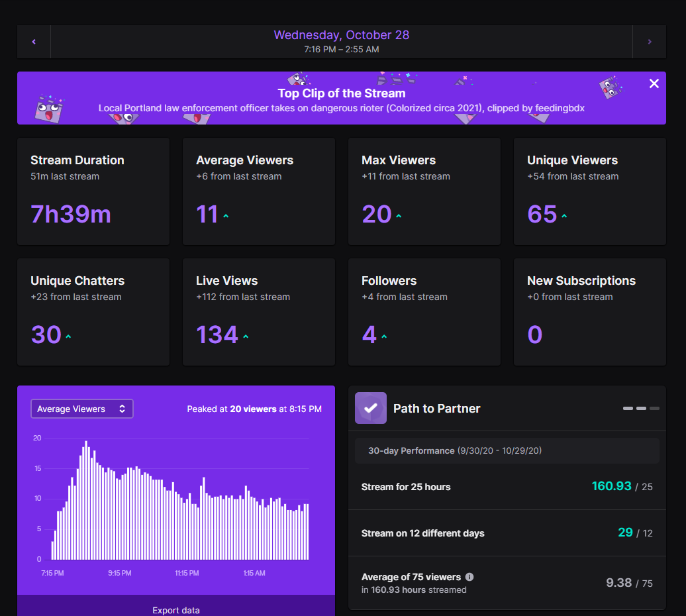Viewport: 686px width, 616px height.
Task: Click the up-trend arrow beside Followers 4
Action: point(384,336)
